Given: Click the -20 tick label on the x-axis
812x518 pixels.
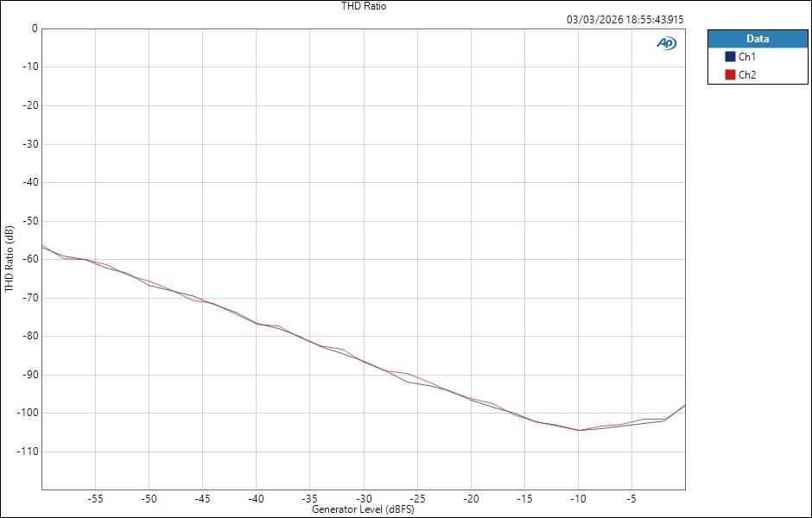Looking at the screenshot, I should 471,499.
